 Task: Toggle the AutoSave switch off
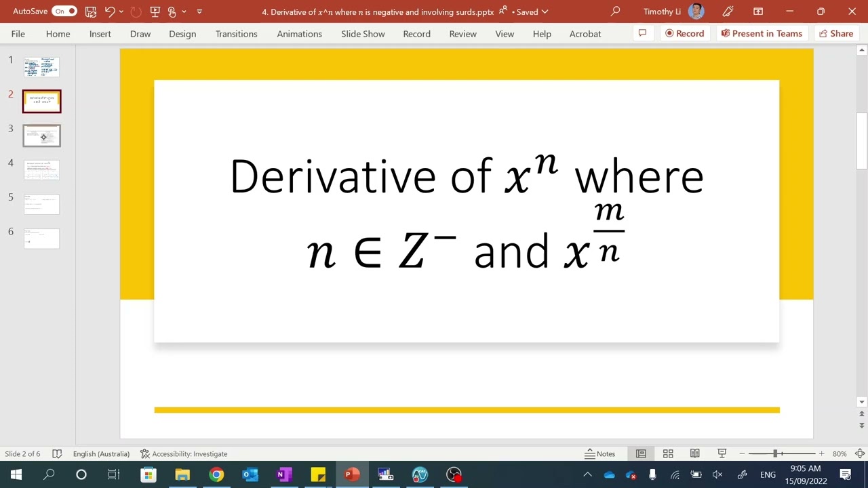click(x=64, y=12)
